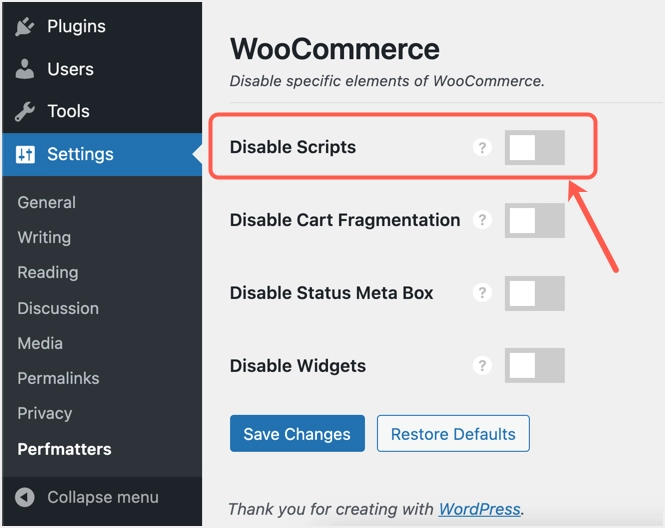Show help for Disable Cart Fragmentation
Viewport: 665px width, 528px height.
pyautogui.click(x=483, y=220)
